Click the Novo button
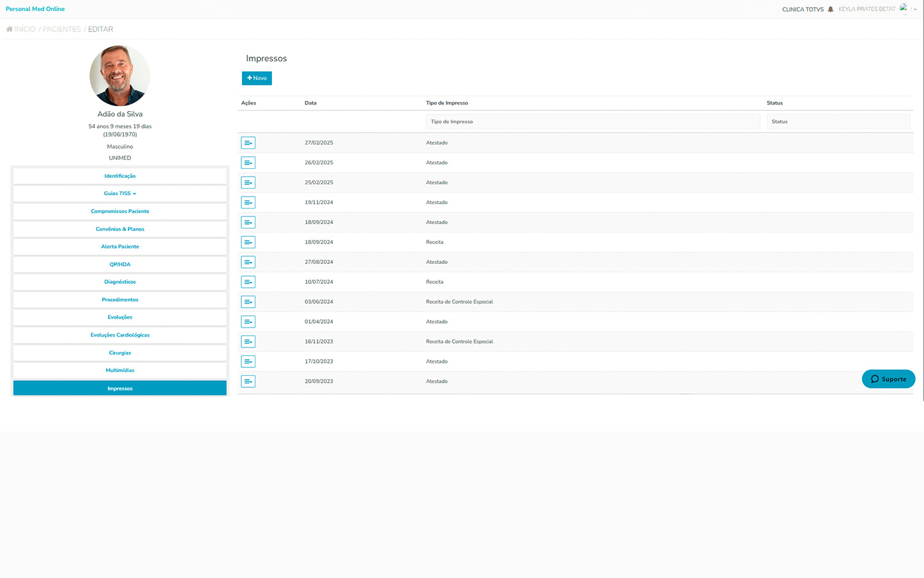924x578 pixels. point(257,78)
